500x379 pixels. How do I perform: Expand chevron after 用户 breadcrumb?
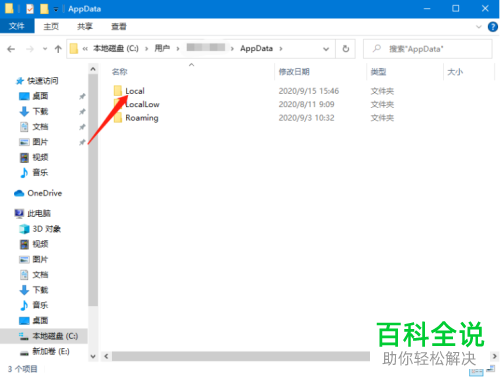coord(178,49)
